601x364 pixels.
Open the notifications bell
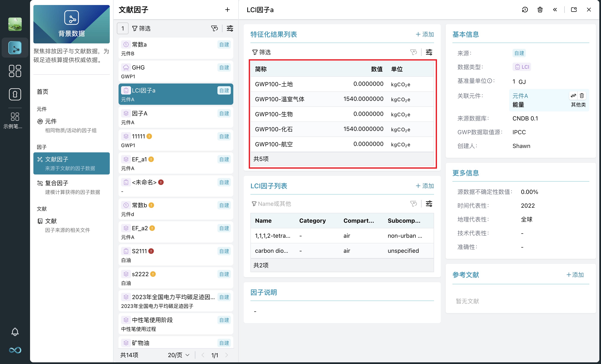[15, 332]
